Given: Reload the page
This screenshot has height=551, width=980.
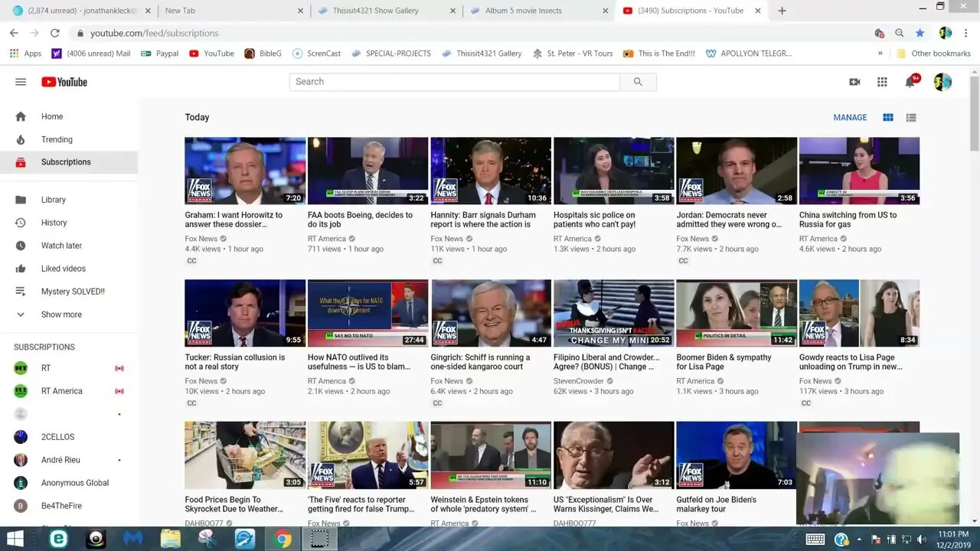Looking at the screenshot, I should point(55,33).
